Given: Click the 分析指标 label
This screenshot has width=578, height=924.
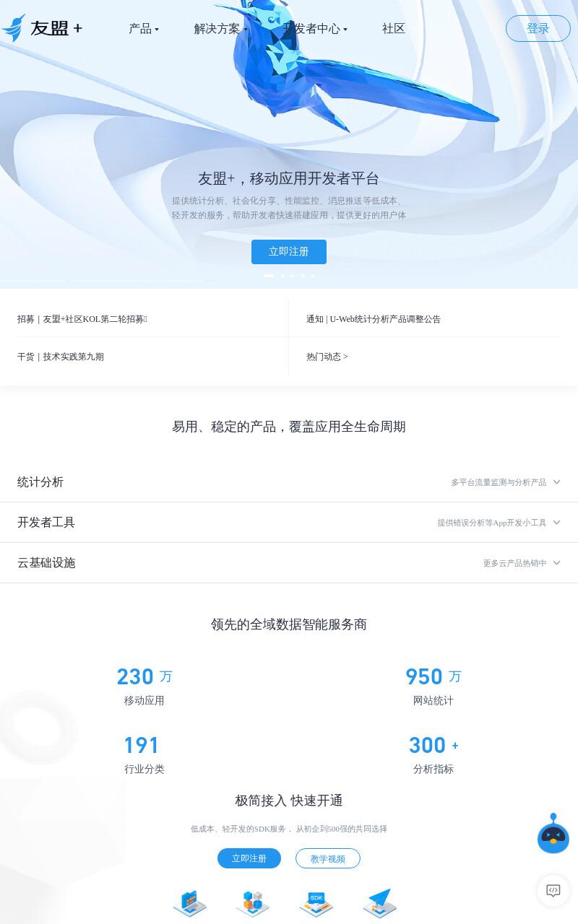Looking at the screenshot, I should (433, 770).
